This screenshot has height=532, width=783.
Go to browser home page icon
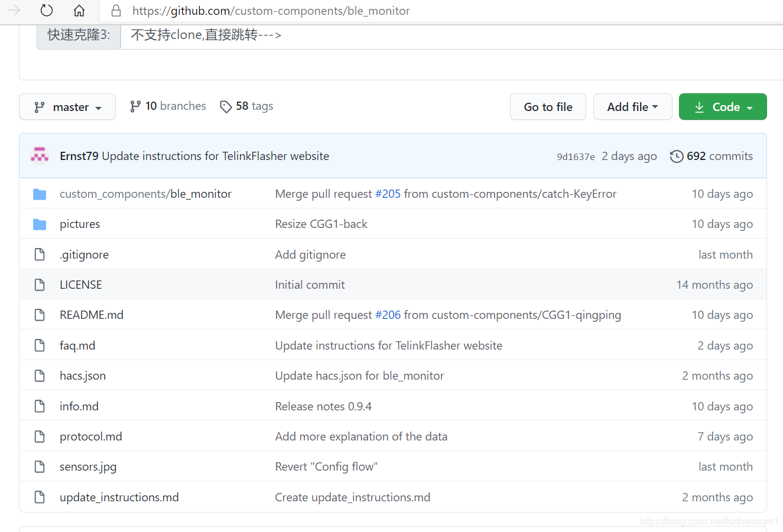click(79, 11)
